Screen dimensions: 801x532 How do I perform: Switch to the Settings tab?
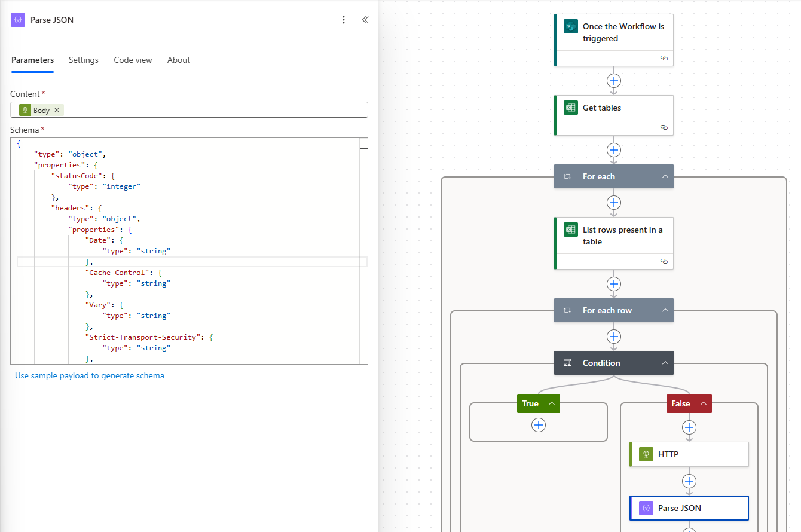coord(84,60)
